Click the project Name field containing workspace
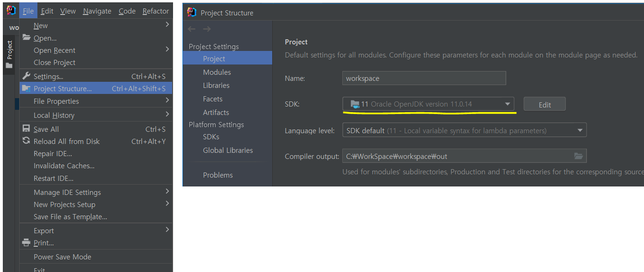This screenshot has height=272, width=644. (x=424, y=78)
